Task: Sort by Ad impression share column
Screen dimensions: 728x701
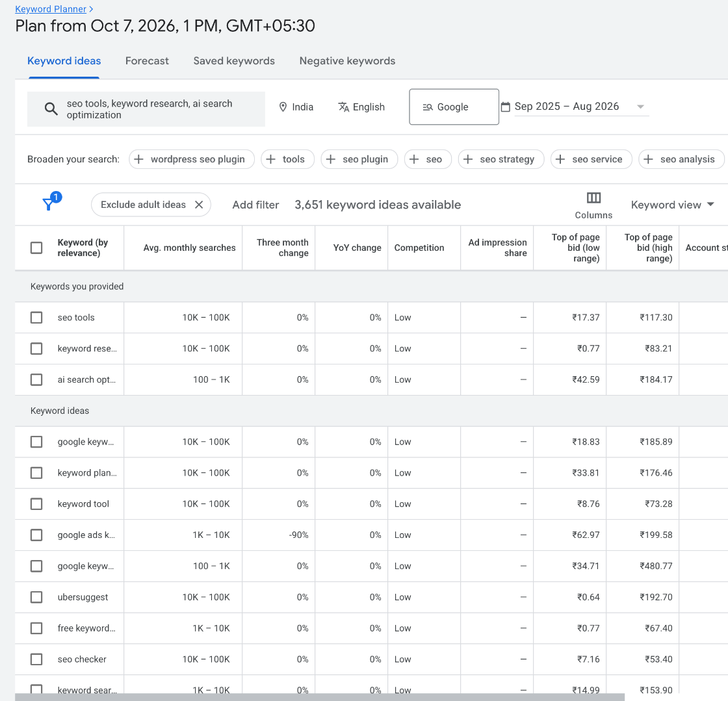Action: click(497, 248)
